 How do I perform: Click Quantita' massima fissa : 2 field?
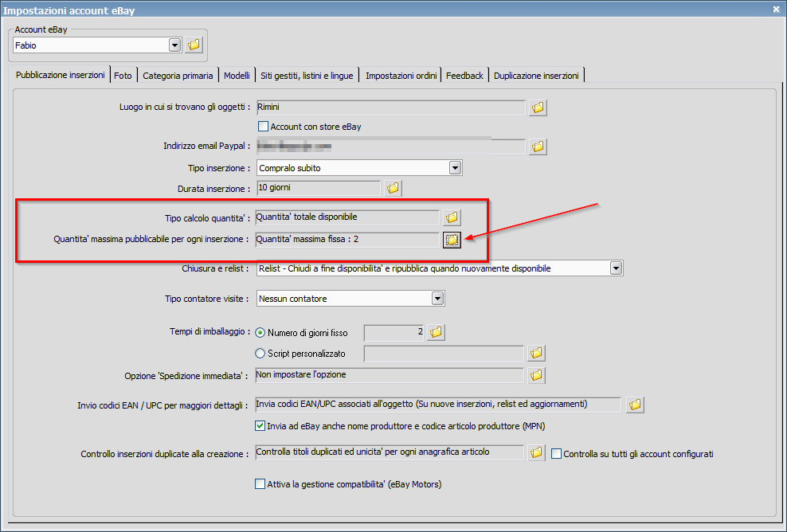[x=347, y=240]
